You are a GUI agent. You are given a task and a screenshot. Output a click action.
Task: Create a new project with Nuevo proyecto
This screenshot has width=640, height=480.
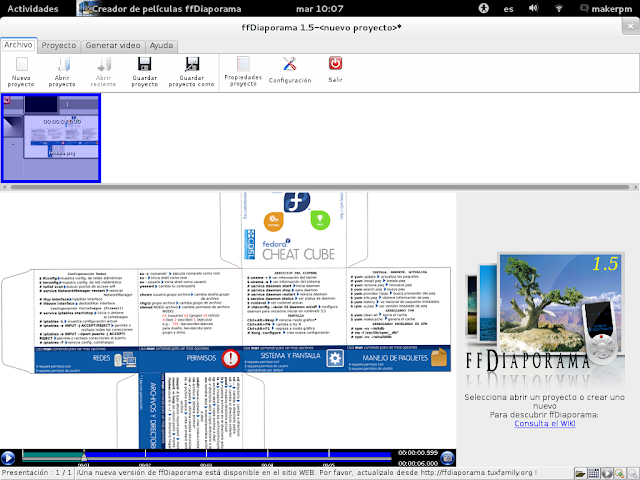coord(21,72)
